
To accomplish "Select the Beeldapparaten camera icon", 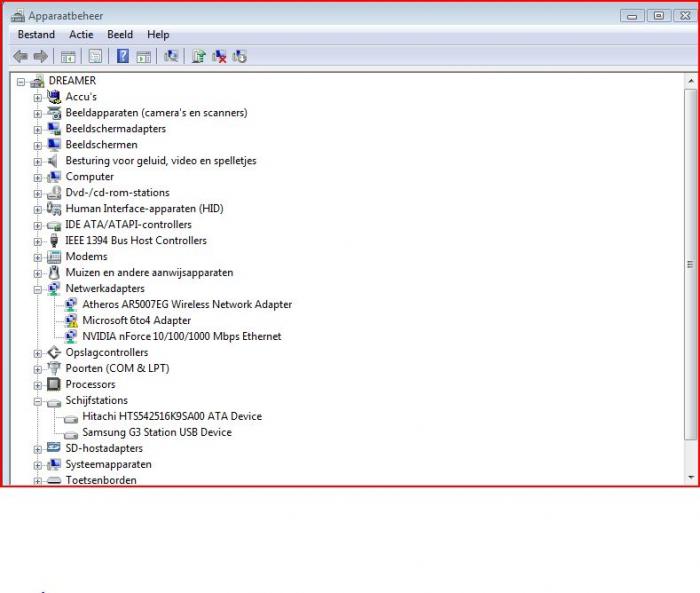I will click(x=54, y=113).
